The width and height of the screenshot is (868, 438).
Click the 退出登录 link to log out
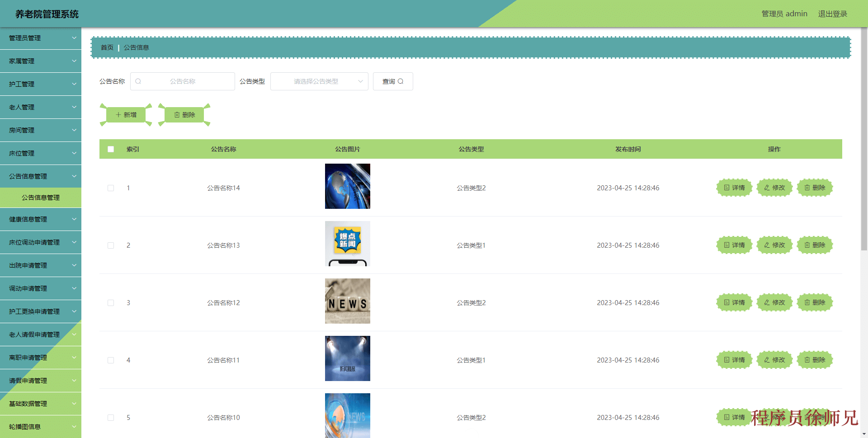click(833, 14)
